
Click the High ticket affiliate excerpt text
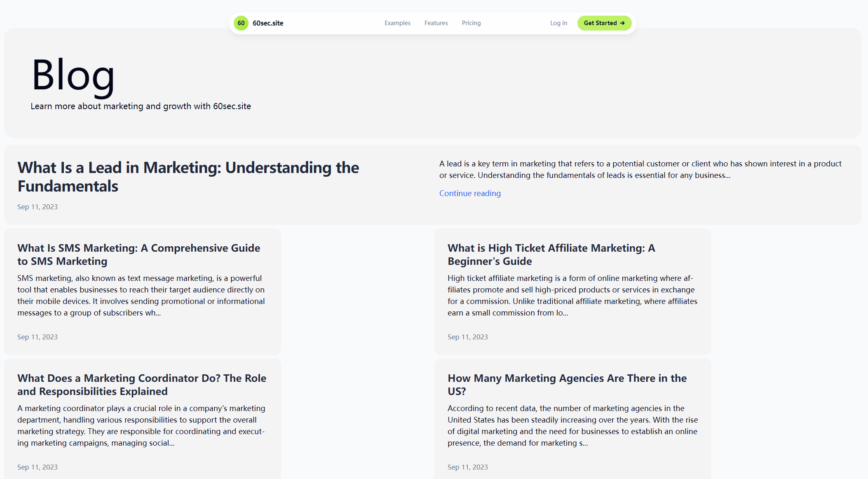tap(572, 295)
